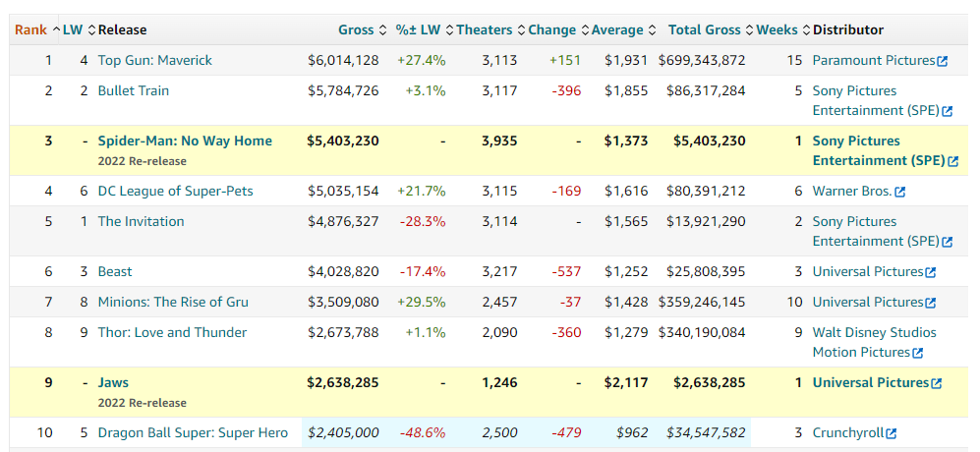
Task: Open Dragon Ball Super: Super Hero page
Action: pos(193,433)
